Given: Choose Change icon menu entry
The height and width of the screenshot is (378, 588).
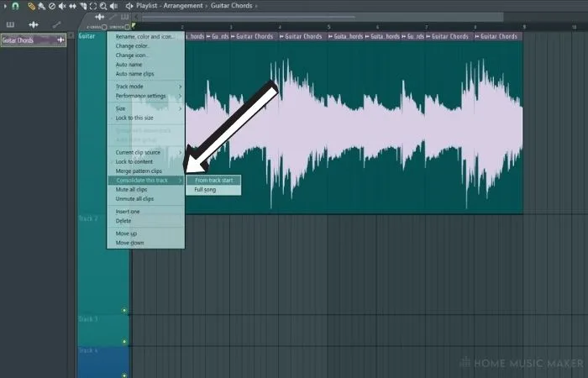Looking at the screenshot, I should click(144, 55).
